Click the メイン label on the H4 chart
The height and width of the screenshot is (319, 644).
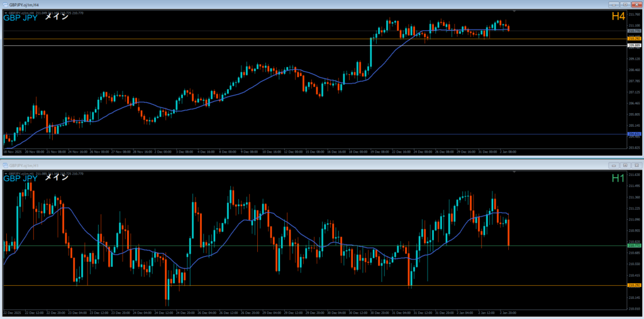point(56,17)
